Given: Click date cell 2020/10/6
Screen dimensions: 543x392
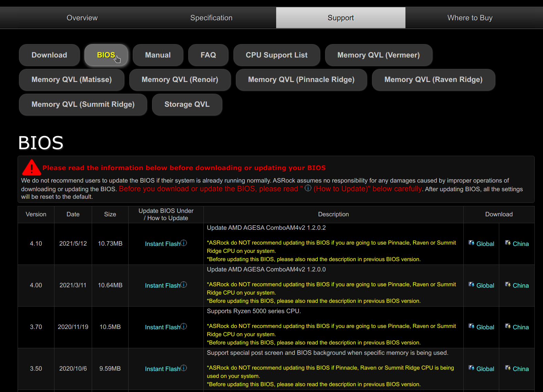Looking at the screenshot, I should 73,369.
